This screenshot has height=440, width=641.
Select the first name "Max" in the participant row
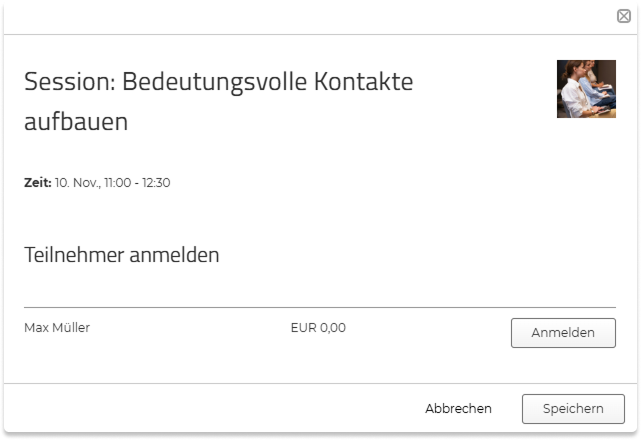pyautogui.click(x=36, y=327)
